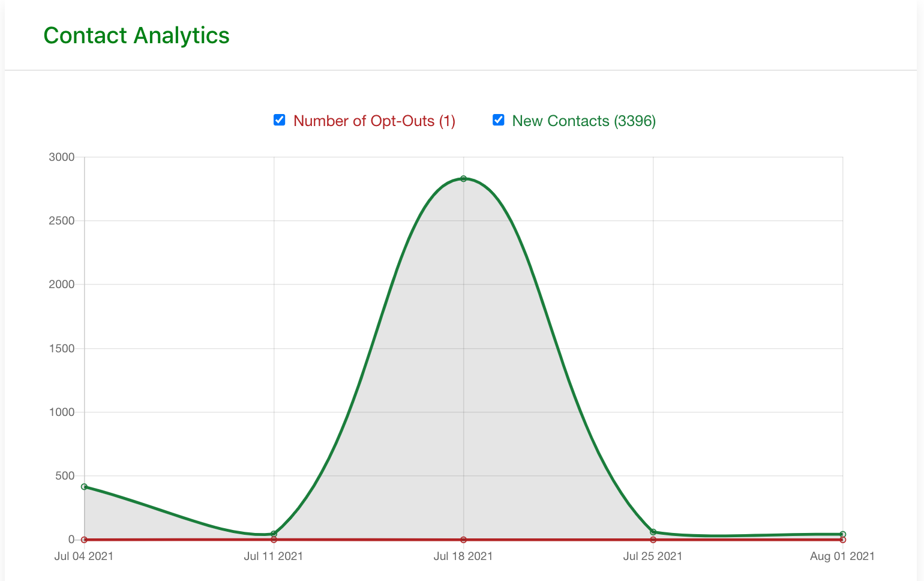Select the Jul 04 2021 axis label
The image size is (924, 581).
click(84, 556)
